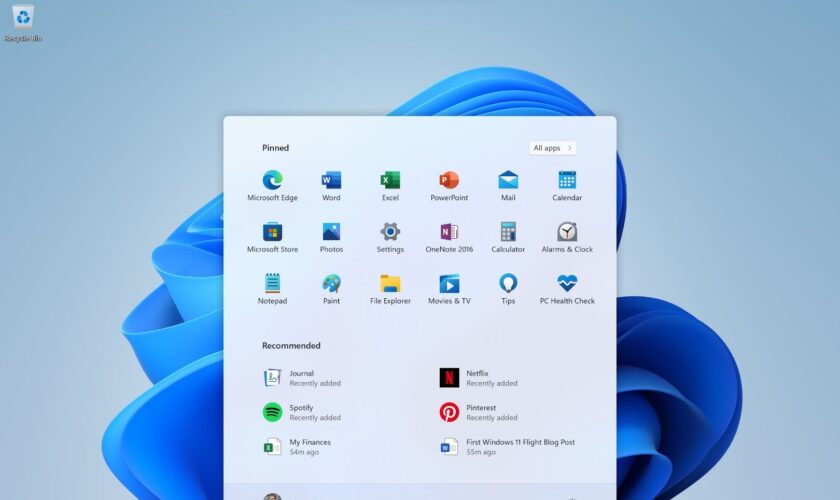Viewport: 840px width, 500px height.
Task: Open Alarms & Clock
Action: 567,237
